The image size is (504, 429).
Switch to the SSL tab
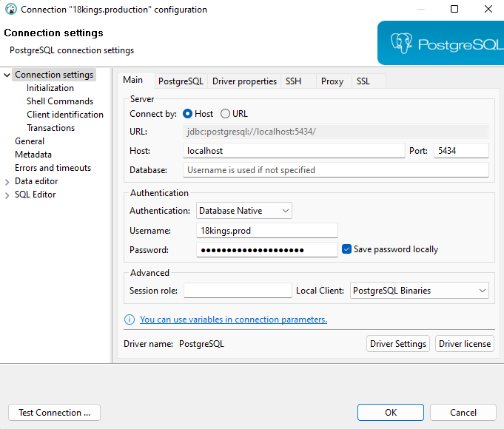(363, 81)
